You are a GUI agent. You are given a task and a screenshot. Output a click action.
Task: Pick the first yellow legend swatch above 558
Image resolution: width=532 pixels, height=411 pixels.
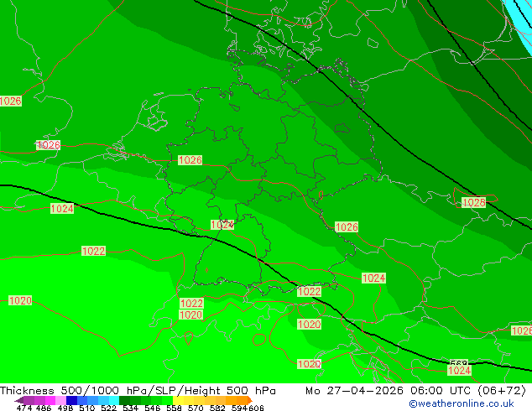[x=178, y=400]
